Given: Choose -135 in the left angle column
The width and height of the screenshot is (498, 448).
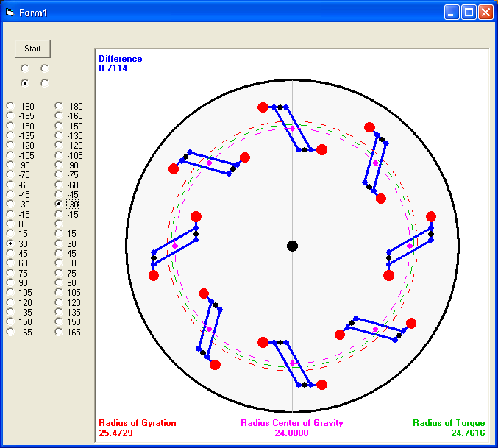Looking at the screenshot, I should click(x=21, y=136).
